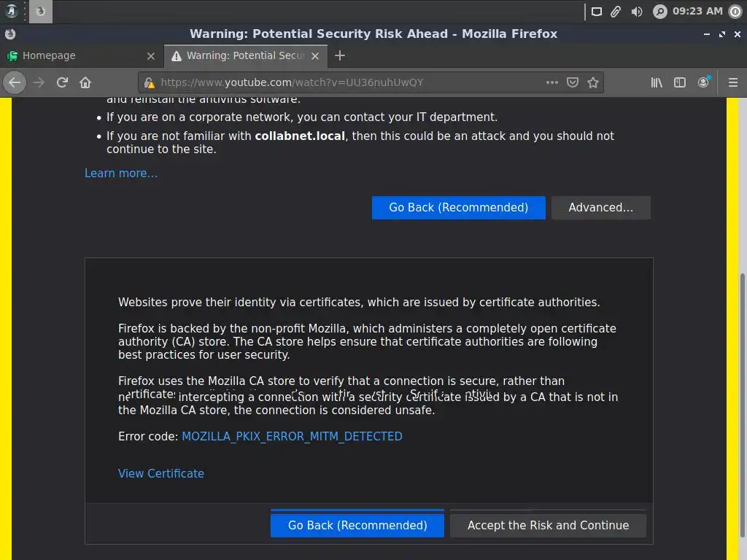The height and width of the screenshot is (560, 747).
Task: Open the View Certificate link
Action: (161, 473)
